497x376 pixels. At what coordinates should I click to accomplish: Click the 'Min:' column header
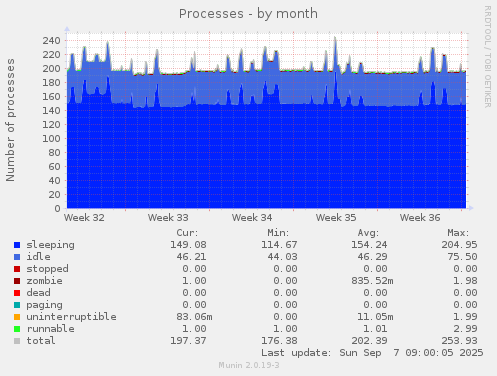pos(278,233)
